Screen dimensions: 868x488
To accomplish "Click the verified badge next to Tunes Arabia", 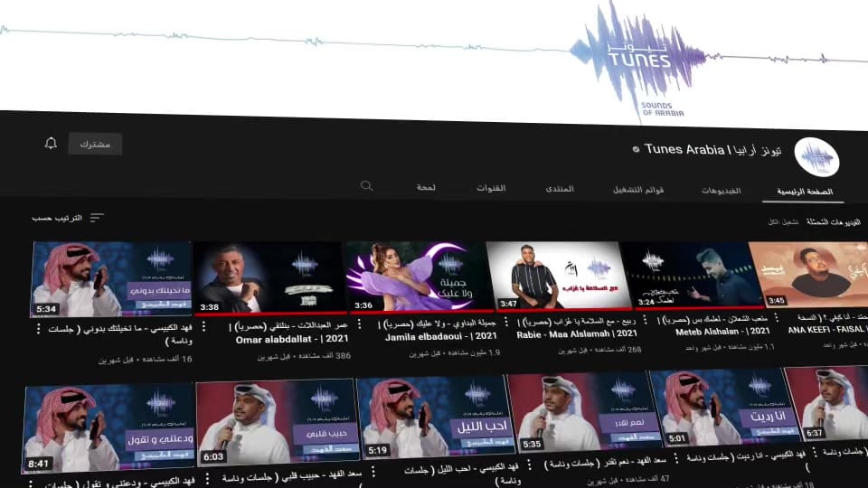I will [636, 149].
